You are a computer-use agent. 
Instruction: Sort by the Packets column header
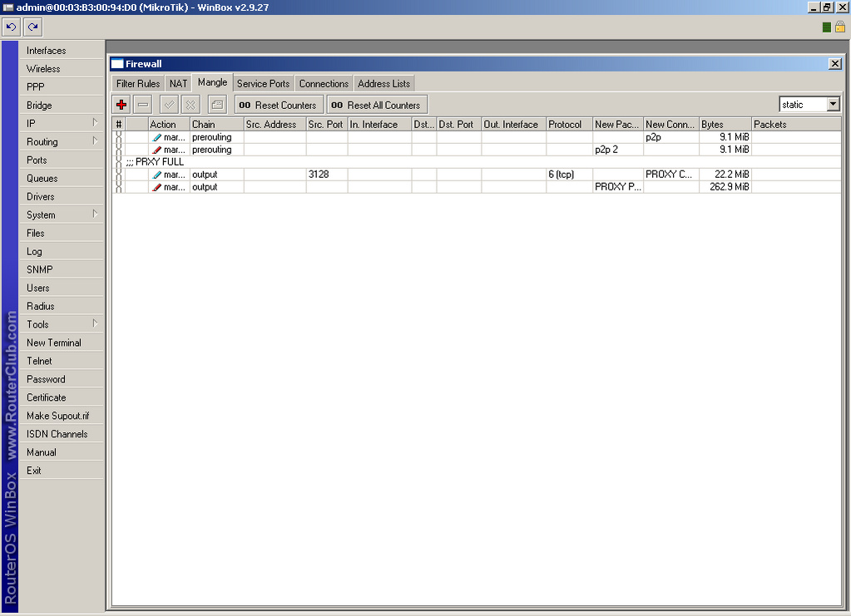click(796, 124)
